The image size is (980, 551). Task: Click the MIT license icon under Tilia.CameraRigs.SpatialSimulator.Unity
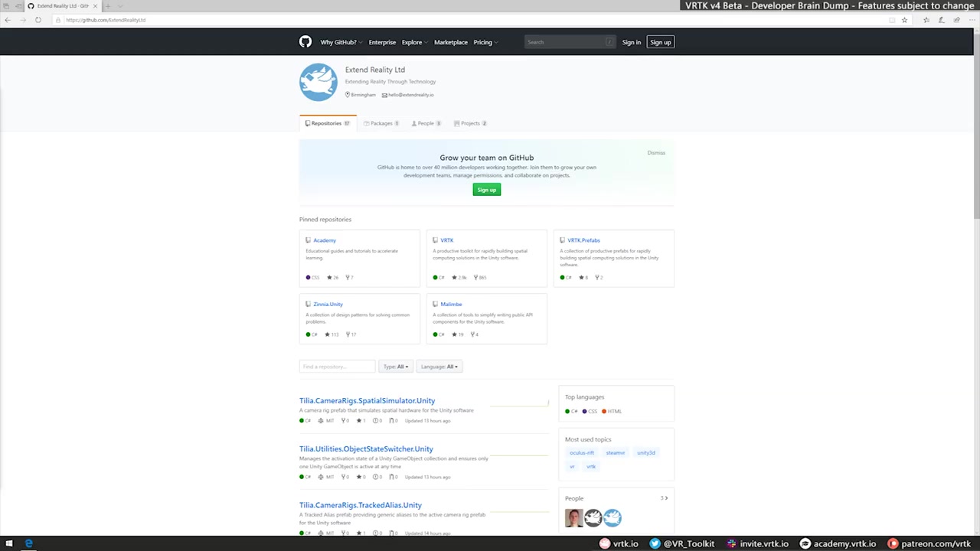click(319, 420)
